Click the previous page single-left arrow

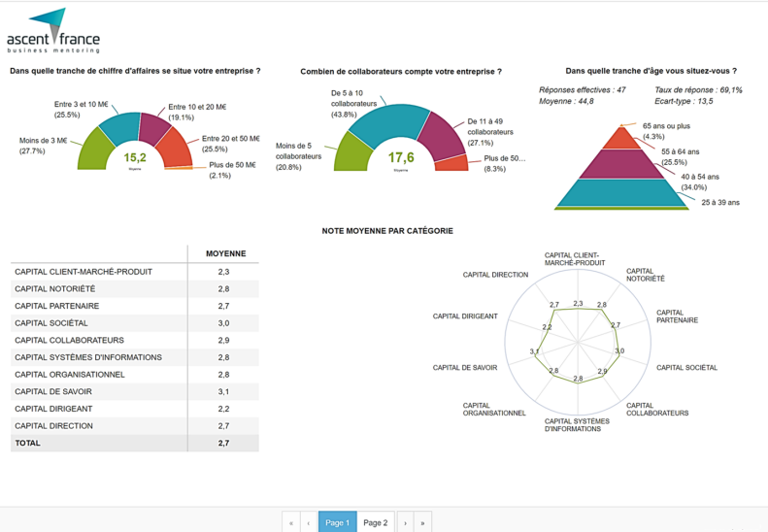pyautogui.click(x=309, y=522)
